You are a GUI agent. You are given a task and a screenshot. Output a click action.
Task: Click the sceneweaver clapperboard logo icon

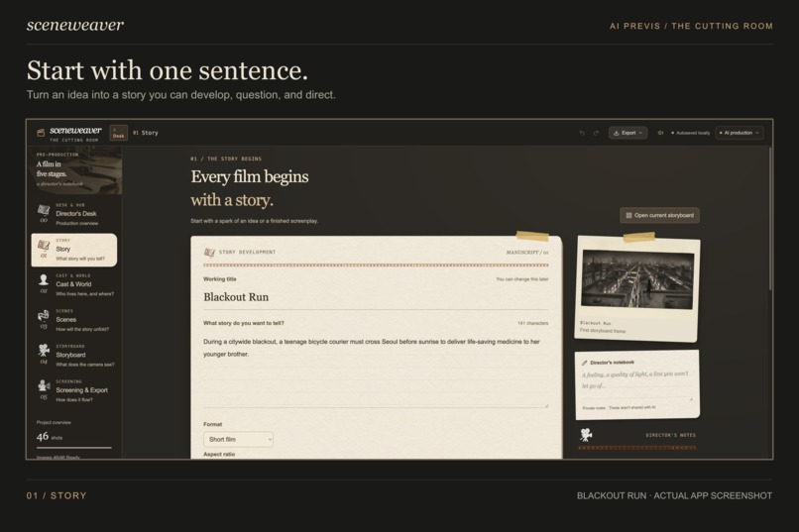point(41,133)
